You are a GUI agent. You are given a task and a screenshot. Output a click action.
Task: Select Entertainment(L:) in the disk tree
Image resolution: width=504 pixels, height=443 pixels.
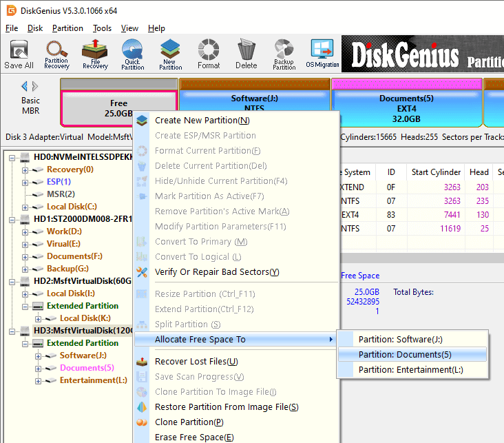(x=93, y=380)
